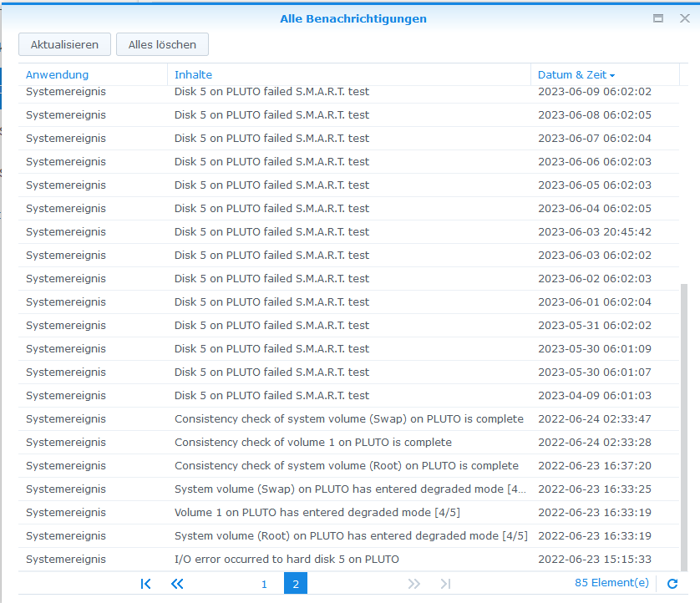Go to previous page arrow
The width and height of the screenshot is (700, 603).
pos(177,584)
